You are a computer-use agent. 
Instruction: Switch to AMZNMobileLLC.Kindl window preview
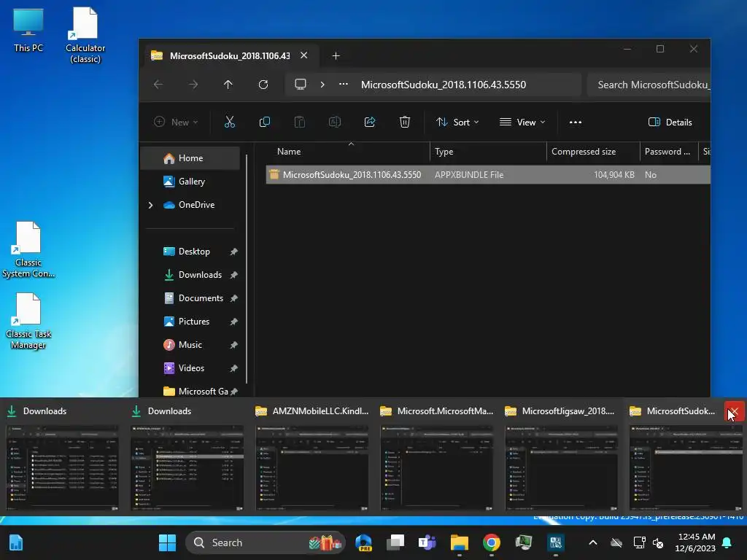[x=312, y=456]
